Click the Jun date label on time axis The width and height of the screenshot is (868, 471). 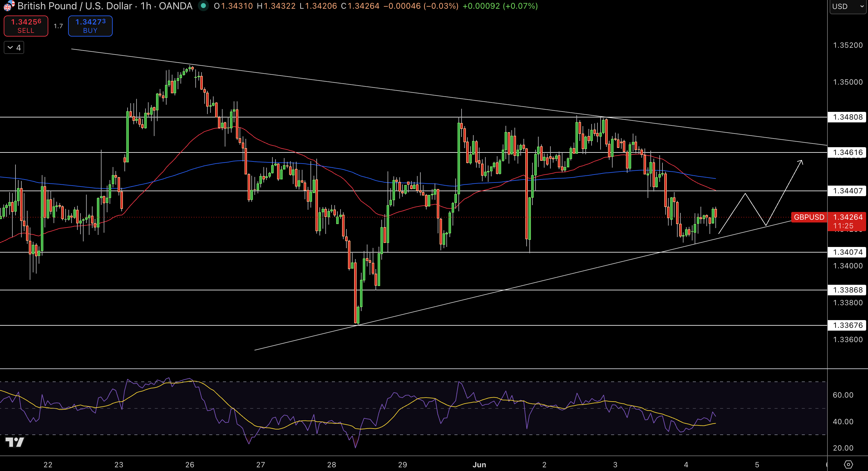tap(479, 464)
